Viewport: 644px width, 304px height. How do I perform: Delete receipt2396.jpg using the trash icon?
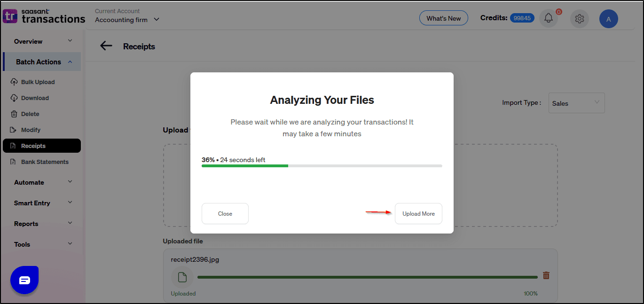click(546, 275)
